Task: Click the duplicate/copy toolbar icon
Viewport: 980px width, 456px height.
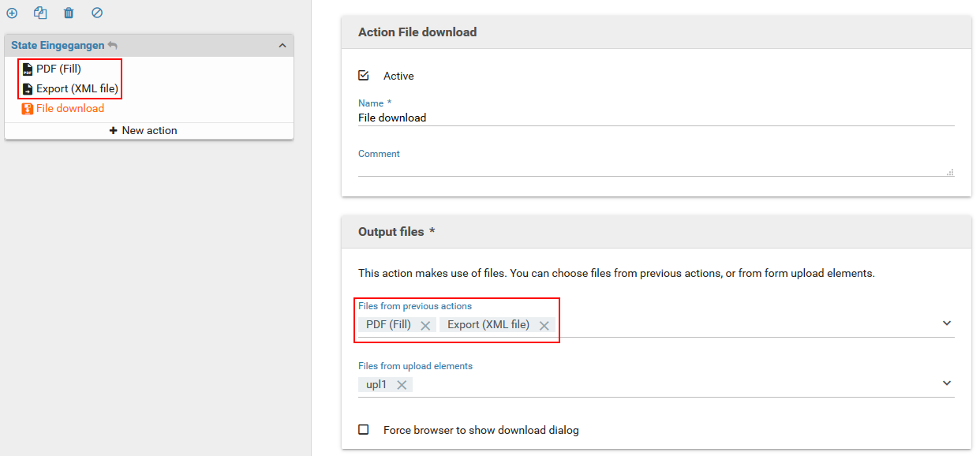Action: pos(40,13)
